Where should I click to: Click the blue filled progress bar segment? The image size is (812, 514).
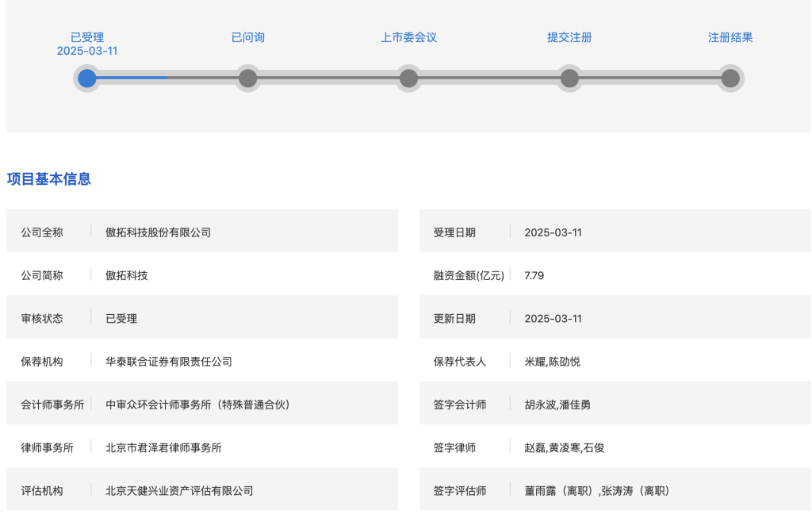(x=132, y=78)
